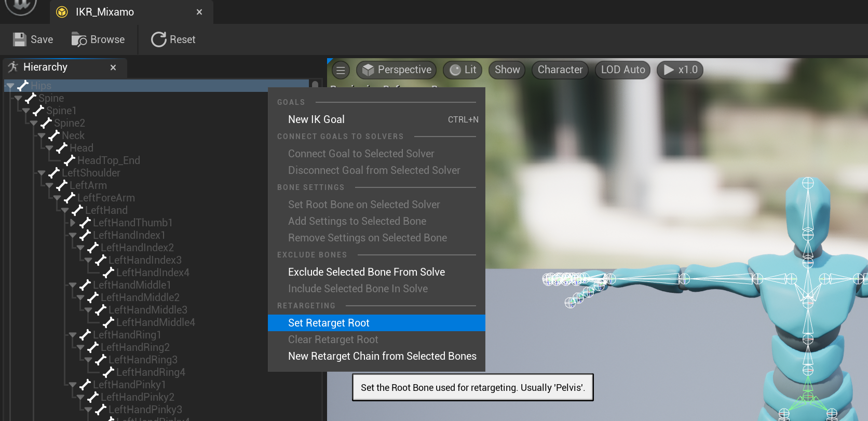
Task: Click the bone icon beside Head
Action: (x=62, y=148)
